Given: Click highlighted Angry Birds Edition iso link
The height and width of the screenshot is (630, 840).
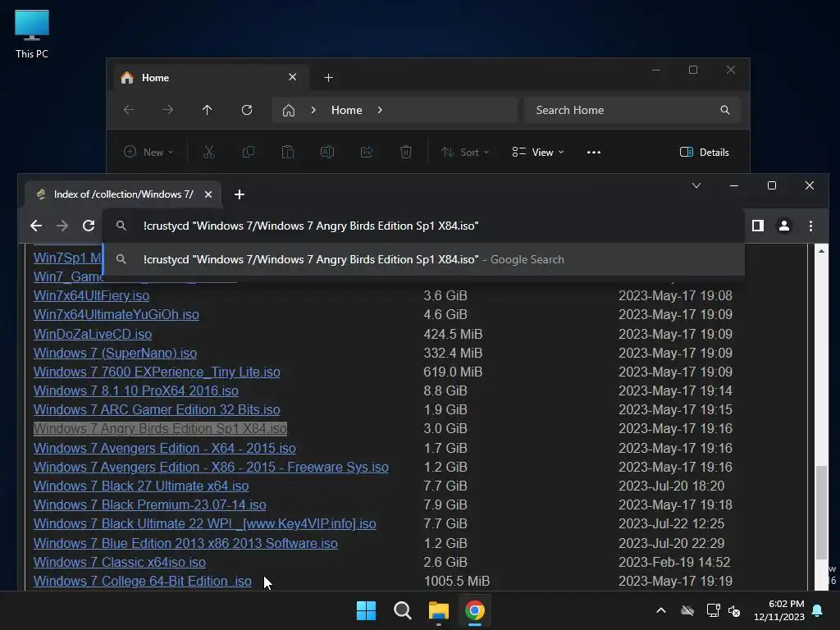Looking at the screenshot, I should tap(160, 428).
